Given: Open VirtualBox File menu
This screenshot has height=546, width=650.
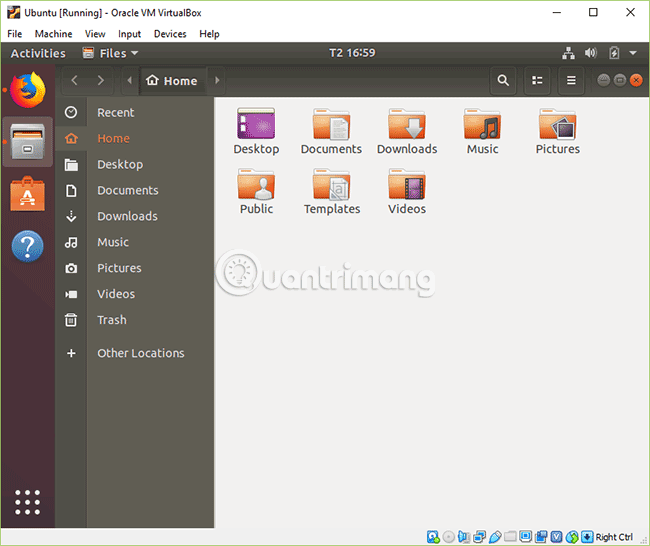Looking at the screenshot, I should click(x=15, y=34).
